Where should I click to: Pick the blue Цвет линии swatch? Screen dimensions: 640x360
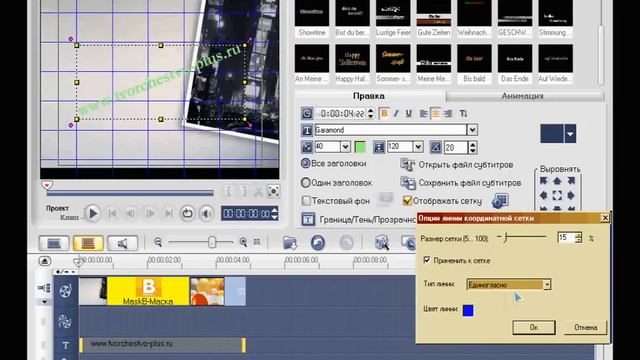pyautogui.click(x=468, y=310)
